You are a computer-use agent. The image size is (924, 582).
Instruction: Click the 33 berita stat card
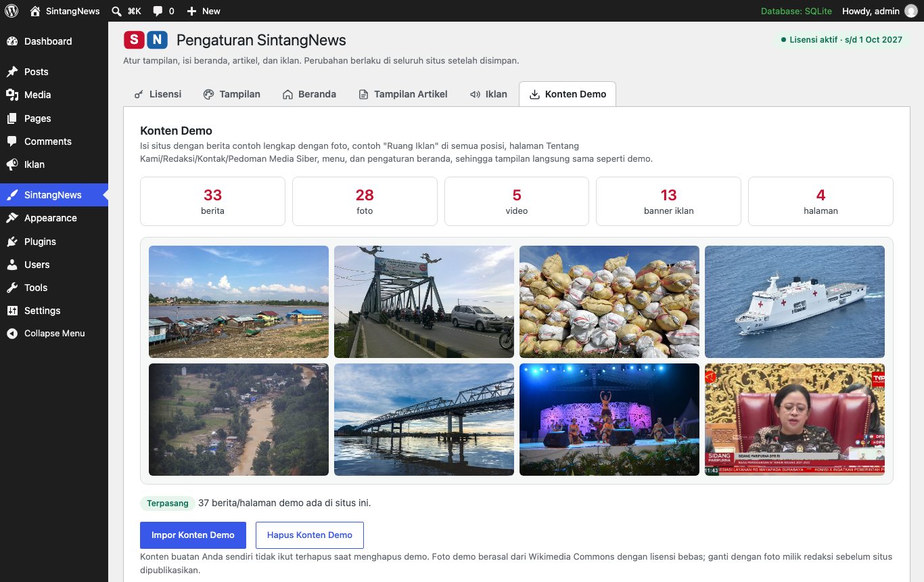pyautogui.click(x=212, y=202)
